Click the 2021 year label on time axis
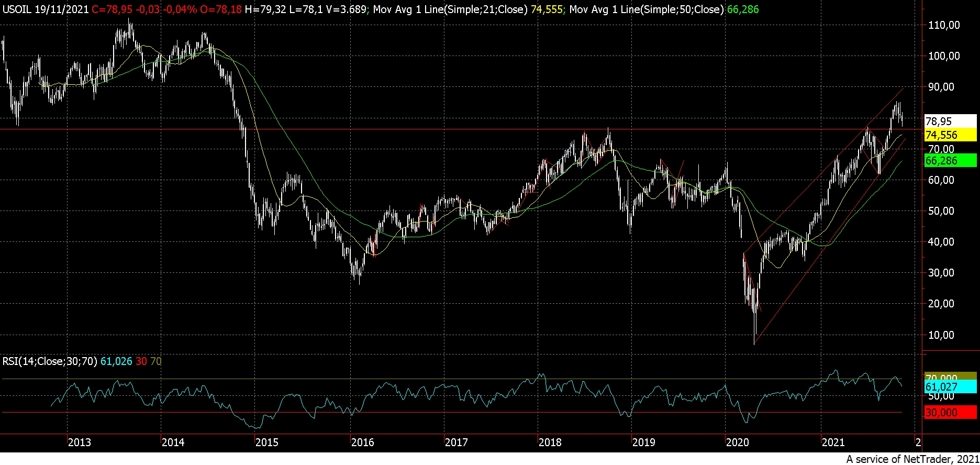 coord(833,442)
